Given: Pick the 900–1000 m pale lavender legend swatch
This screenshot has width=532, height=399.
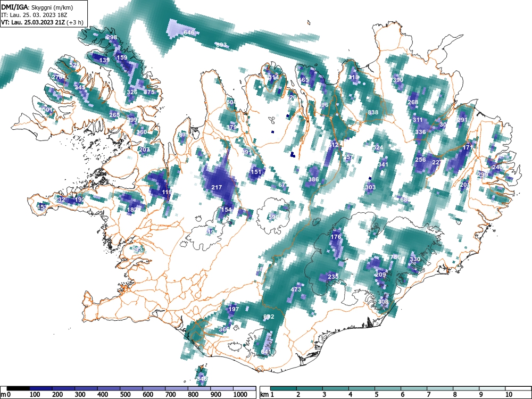Looking at the screenshot, I should (x=222, y=388).
